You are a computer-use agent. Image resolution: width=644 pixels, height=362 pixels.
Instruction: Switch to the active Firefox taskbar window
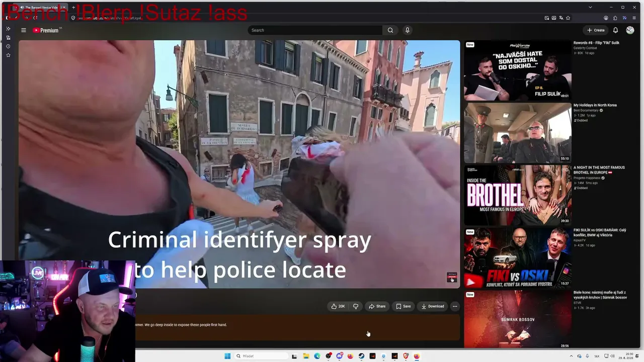click(x=417, y=356)
